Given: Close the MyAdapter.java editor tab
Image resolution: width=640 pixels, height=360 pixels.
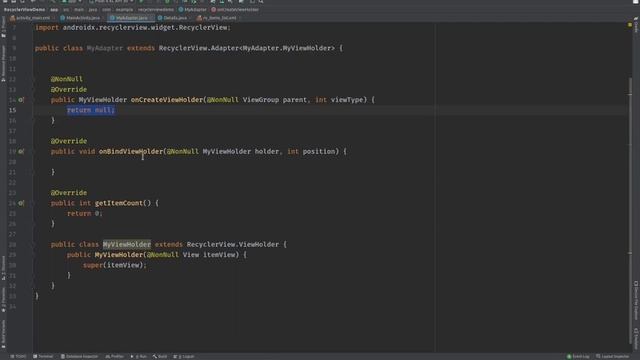Looking at the screenshot, I should tap(151, 18).
